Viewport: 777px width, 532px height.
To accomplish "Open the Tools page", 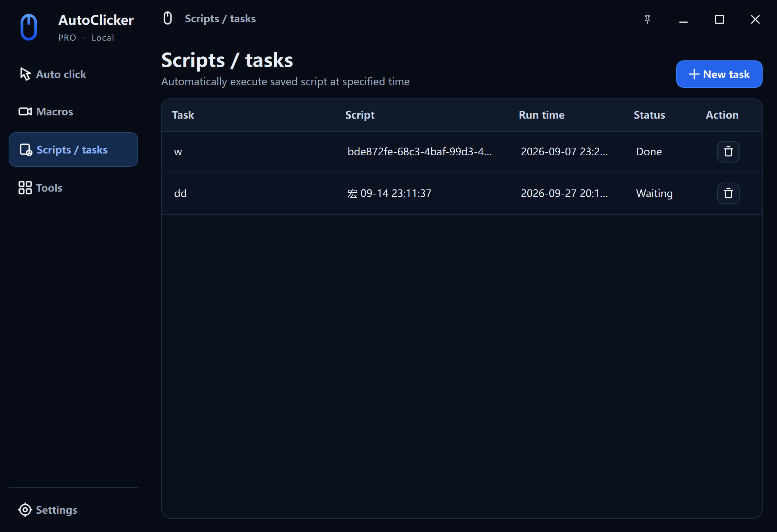I will click(x=73, y=188).
